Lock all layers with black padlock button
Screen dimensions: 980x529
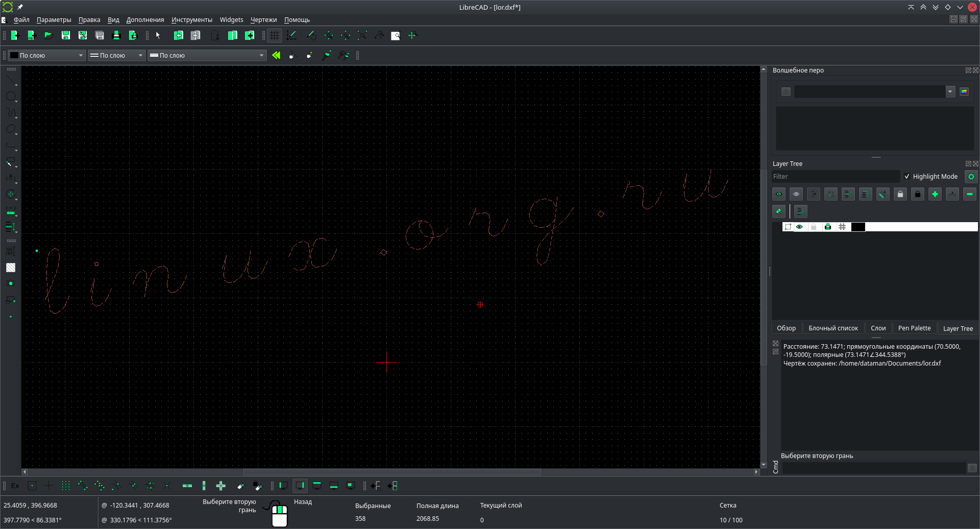918,194
